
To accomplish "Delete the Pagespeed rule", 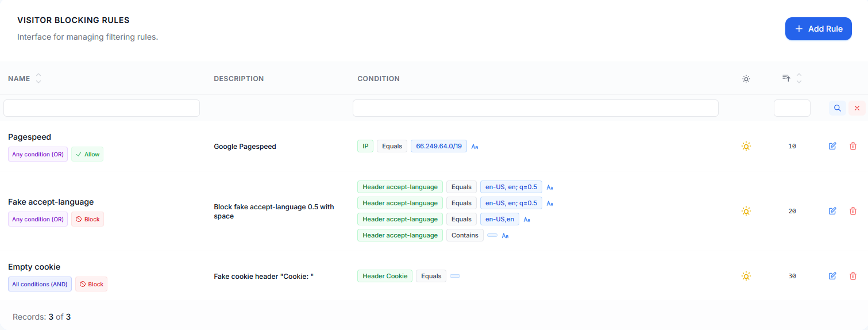I will point(853,146).
